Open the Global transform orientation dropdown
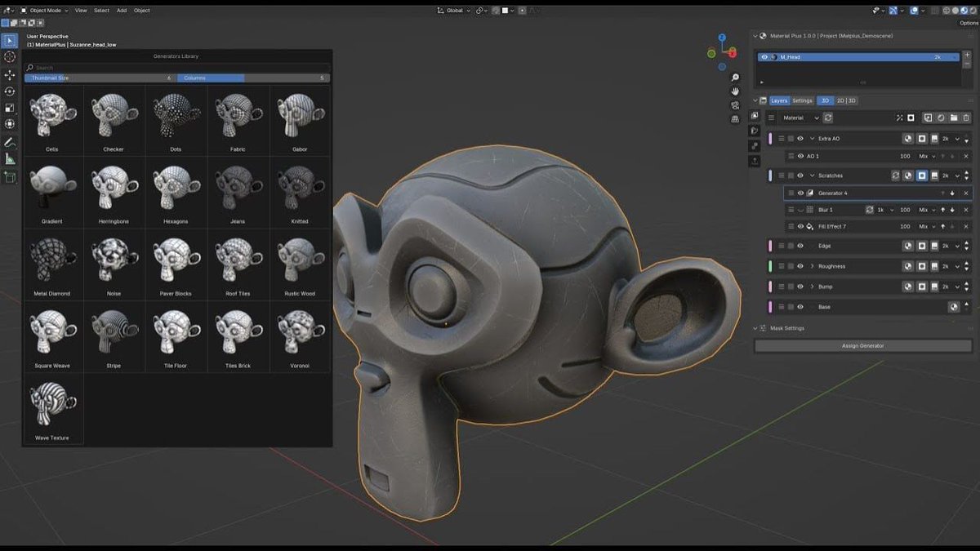The height and width of the screenshot is (551, 980). [x=455, y=11]
